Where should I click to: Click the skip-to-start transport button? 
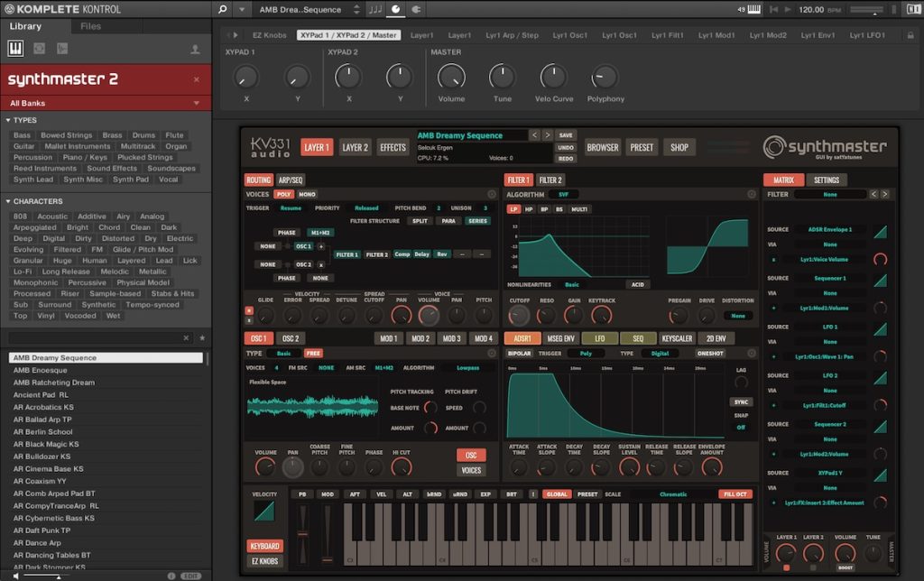coord(773,9)
